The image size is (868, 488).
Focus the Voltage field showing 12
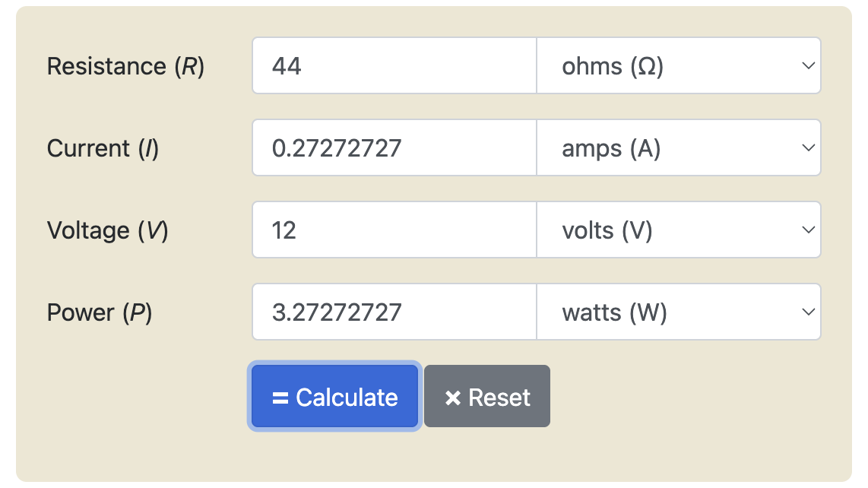pyautogui.click(x=394, y=230)
